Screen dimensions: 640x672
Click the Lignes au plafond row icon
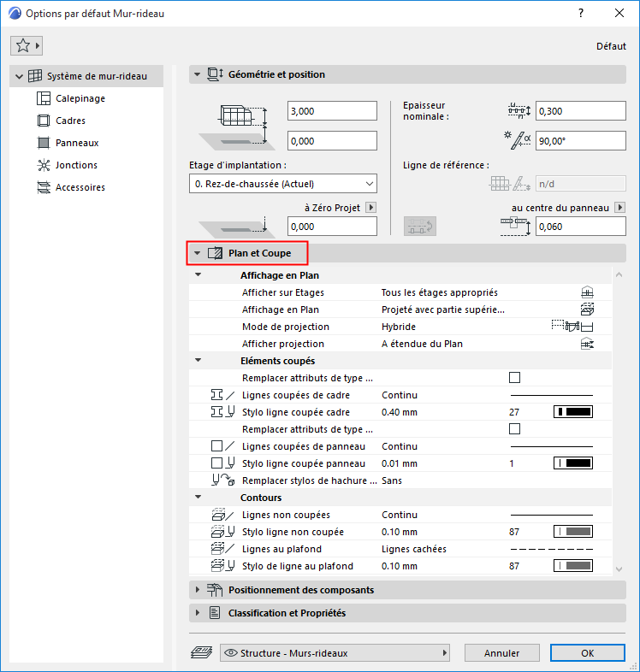pos(223,549)
